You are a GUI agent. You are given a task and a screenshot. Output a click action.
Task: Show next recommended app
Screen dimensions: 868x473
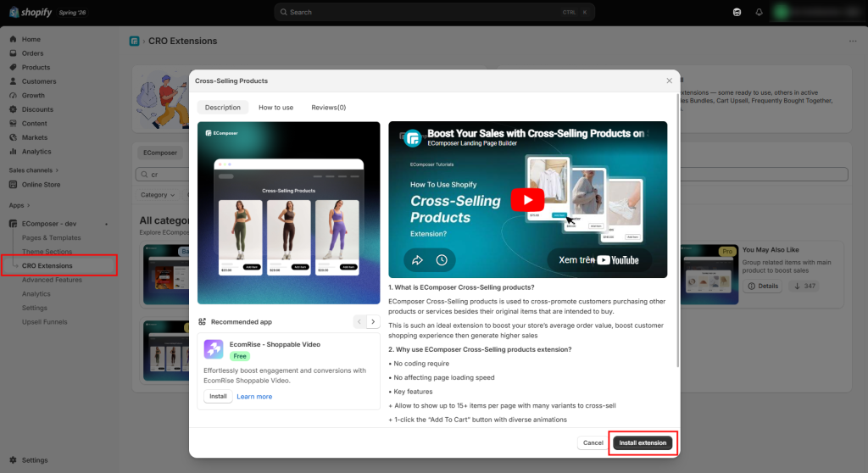(x=373, y=322)
